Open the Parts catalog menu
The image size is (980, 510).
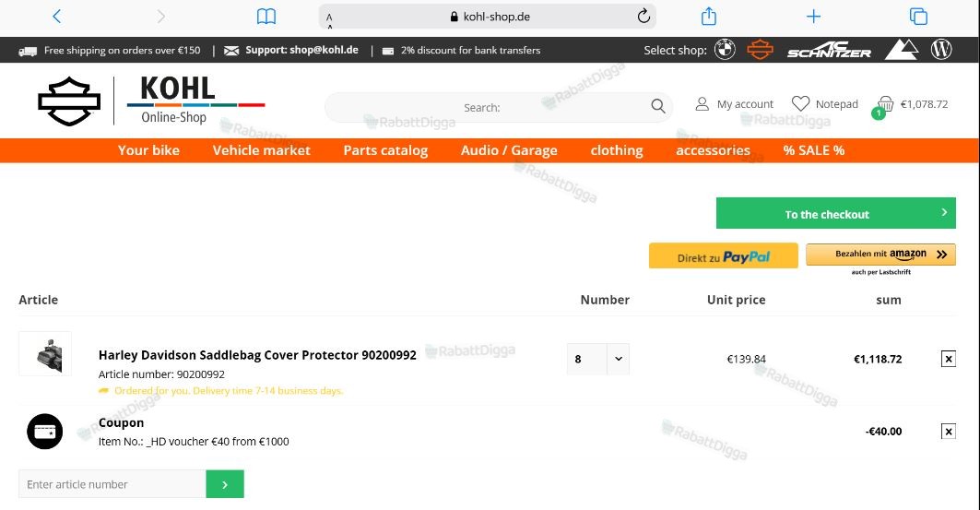pyautogui.click(x=385, y=150)
